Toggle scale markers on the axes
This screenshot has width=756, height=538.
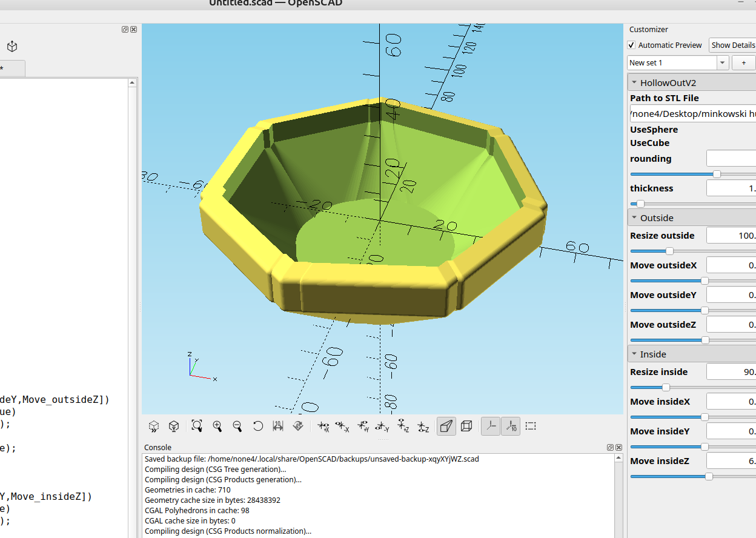[511, 426]
